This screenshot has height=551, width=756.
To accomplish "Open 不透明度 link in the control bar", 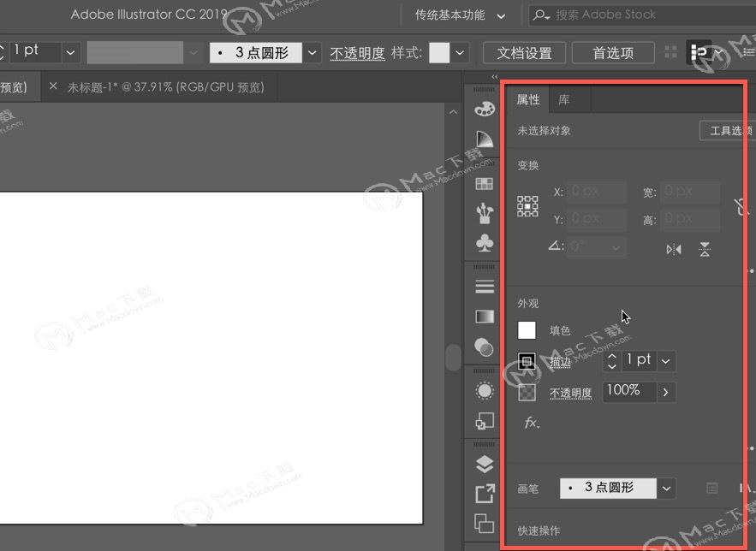I will [357, 52].
